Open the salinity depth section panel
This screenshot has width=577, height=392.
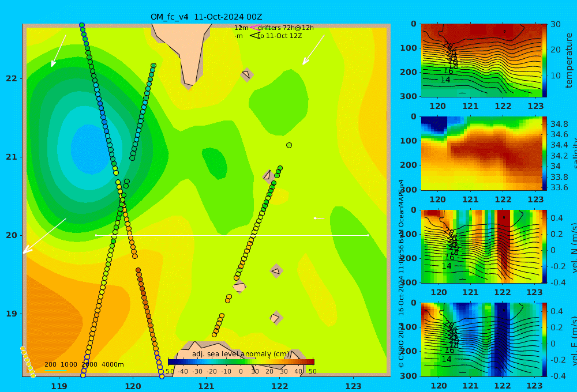(x=481, y=153)
